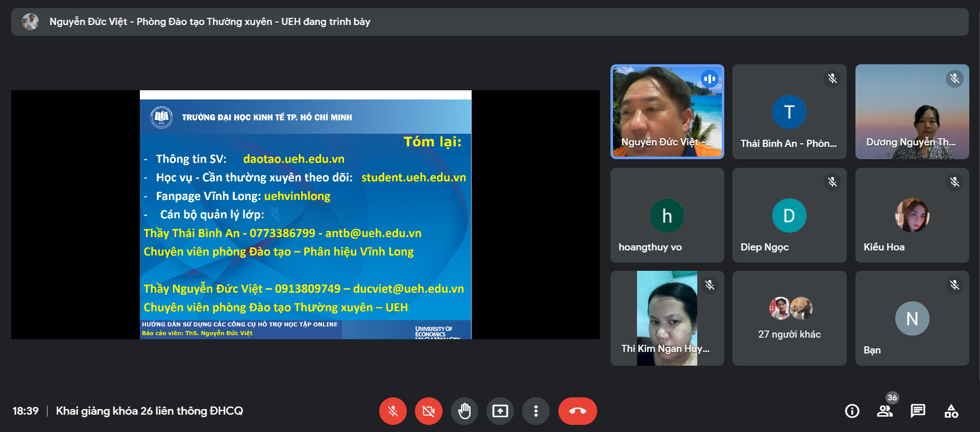Select Thi Kim Ngan Huy... video tile
Image resolution: width=980 pixels, height=432 pixels.
pyautogui.click(x=667, y=318)
